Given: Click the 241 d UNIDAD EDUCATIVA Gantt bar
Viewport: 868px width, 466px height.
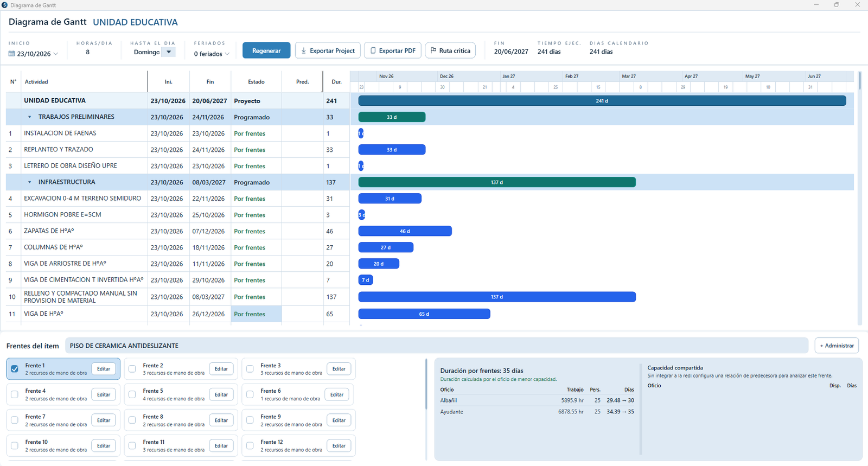Looking at the screenshot, I should coord(602,101).
